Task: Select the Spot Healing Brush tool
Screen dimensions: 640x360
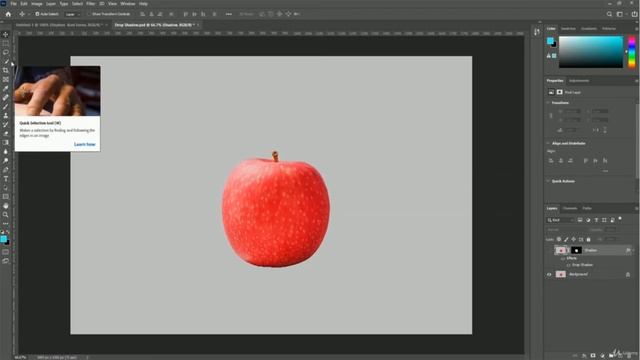Action: coord(6,98)
